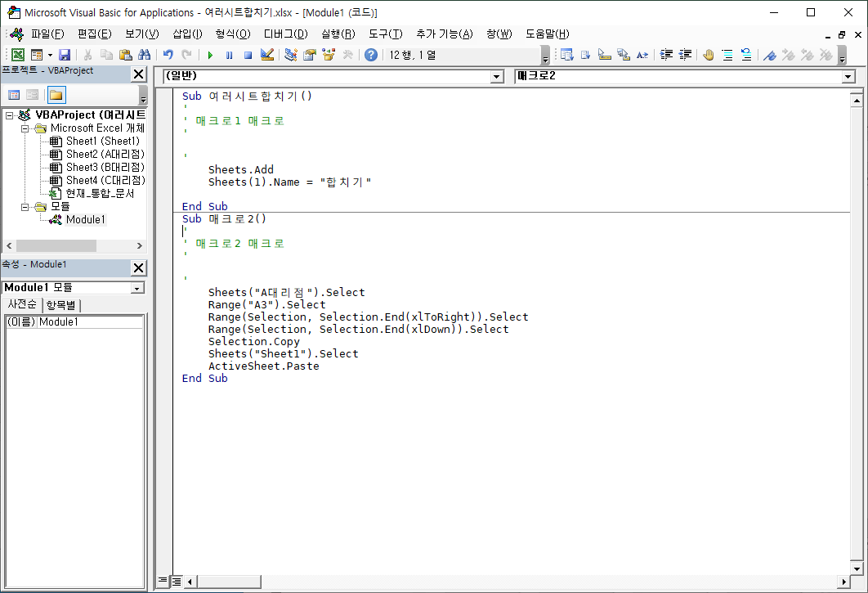Click Uncomment Block icon
The width and height of the screenshot is (868, 593).
[746, 55]
